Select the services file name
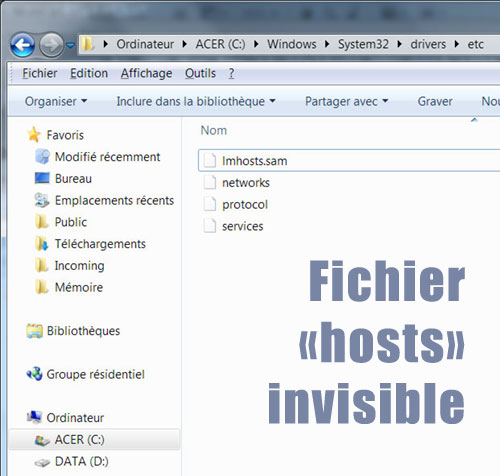500x476 pixels. [x=243, y=226]
